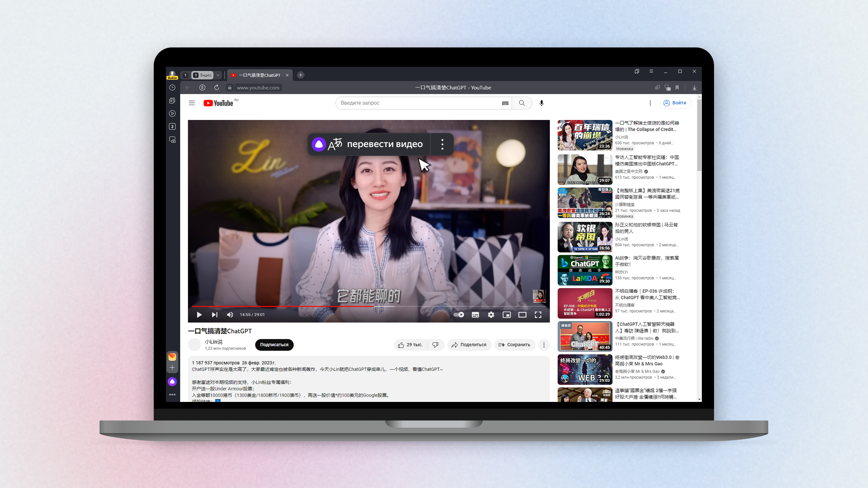The height and width of the screenshot is (488, 868).
Task: Open the YouTube hamburger guide menu
Action: coord(192,103)
